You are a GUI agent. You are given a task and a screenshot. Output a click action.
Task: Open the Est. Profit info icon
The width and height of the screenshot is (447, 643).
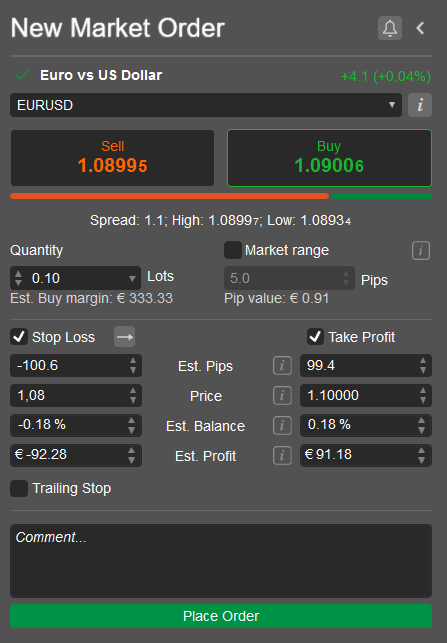click(x=282, y=455)
